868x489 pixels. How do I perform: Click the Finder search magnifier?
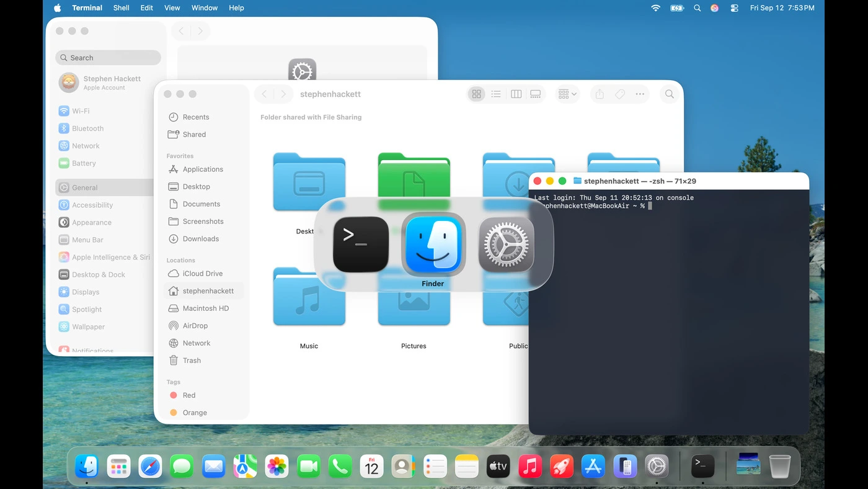[670, 94]
